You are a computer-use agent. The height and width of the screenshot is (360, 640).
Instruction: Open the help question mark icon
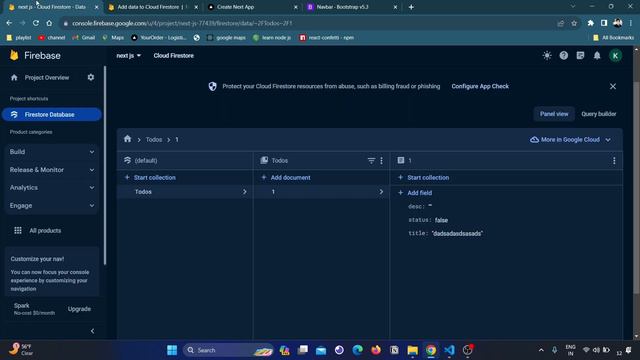pyautogui.click(x=564, y=56)
